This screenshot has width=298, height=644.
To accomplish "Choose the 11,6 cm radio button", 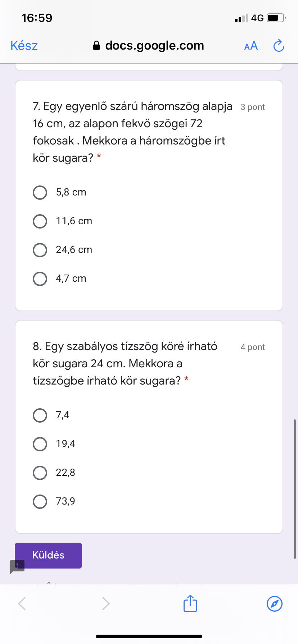I will click(x=40, y=221).
